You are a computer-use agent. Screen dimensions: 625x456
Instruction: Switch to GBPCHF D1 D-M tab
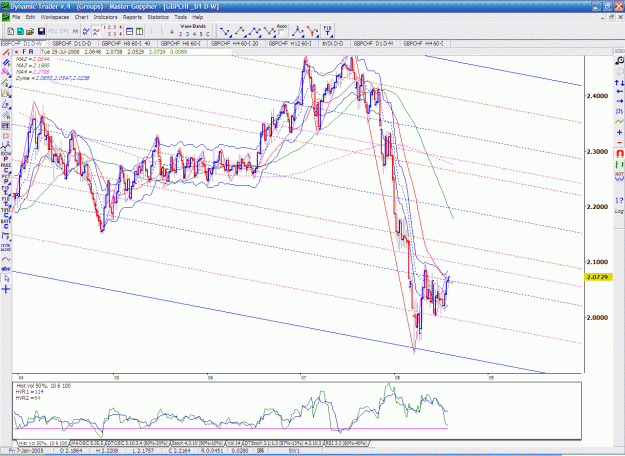click(373, 43)
